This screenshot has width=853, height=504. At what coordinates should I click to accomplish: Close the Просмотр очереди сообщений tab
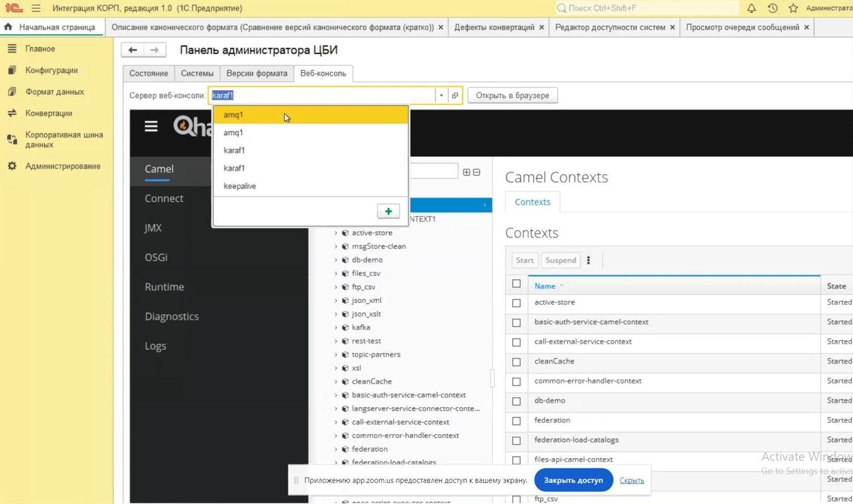806,27
